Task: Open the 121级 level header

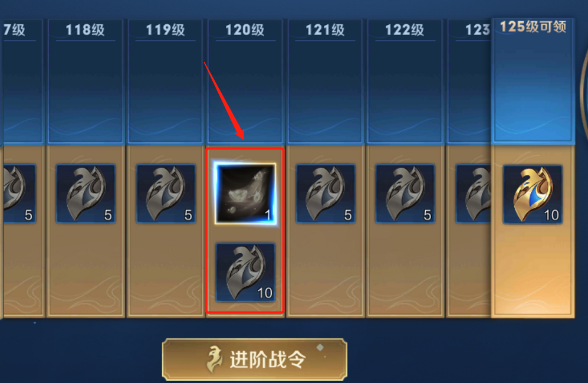Action: point(325,30)
